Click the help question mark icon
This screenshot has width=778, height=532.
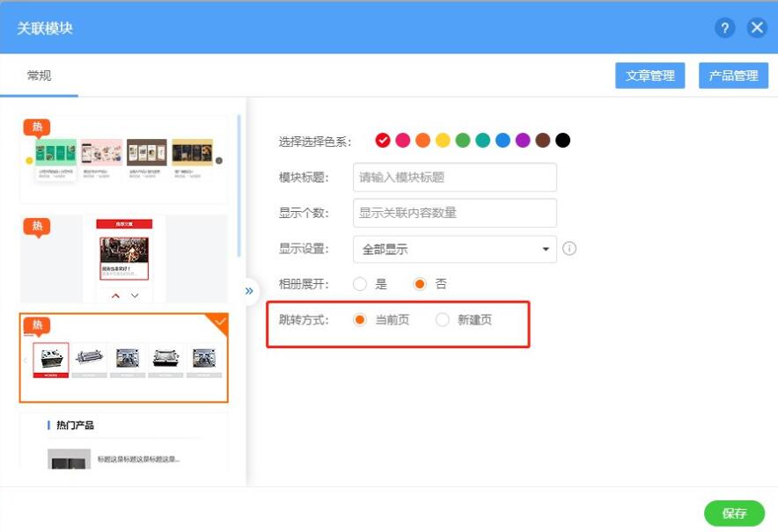point(724,28)
